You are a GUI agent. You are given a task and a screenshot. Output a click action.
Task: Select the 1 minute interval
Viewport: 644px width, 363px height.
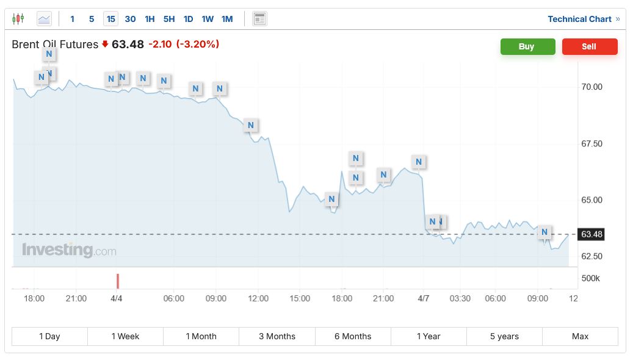click(72, 19)
